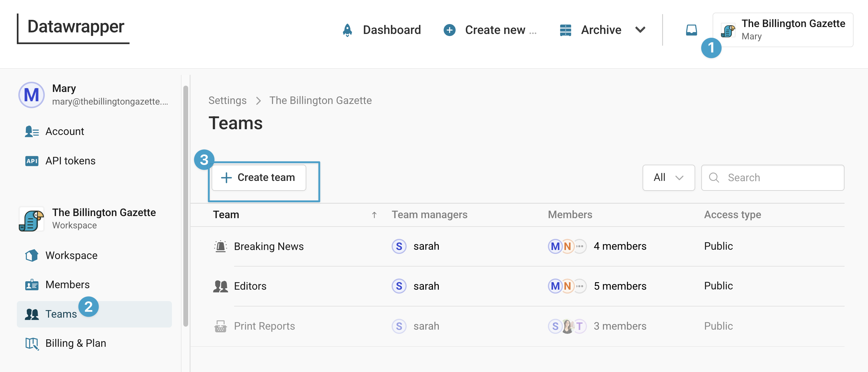The width and height of the screenshot is (868, 372).
Task: Click Mary's avatar in the sidebar
Action: click(31, 95)
